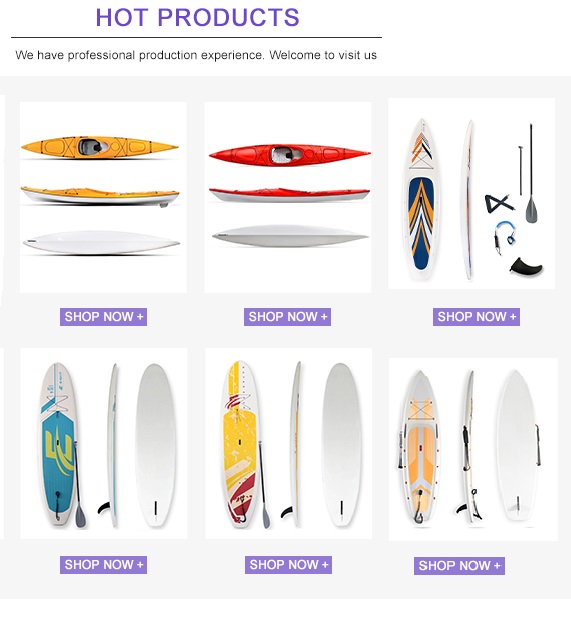The width and height of the screenshot is (571, 621).
Task: Click the white hull view of yellow kayak
Action: 101,242
